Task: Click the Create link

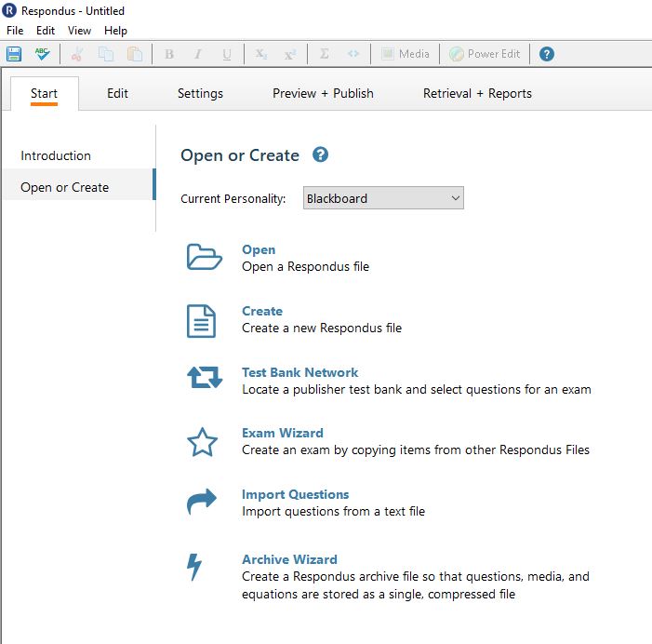Action: (262, 311)
